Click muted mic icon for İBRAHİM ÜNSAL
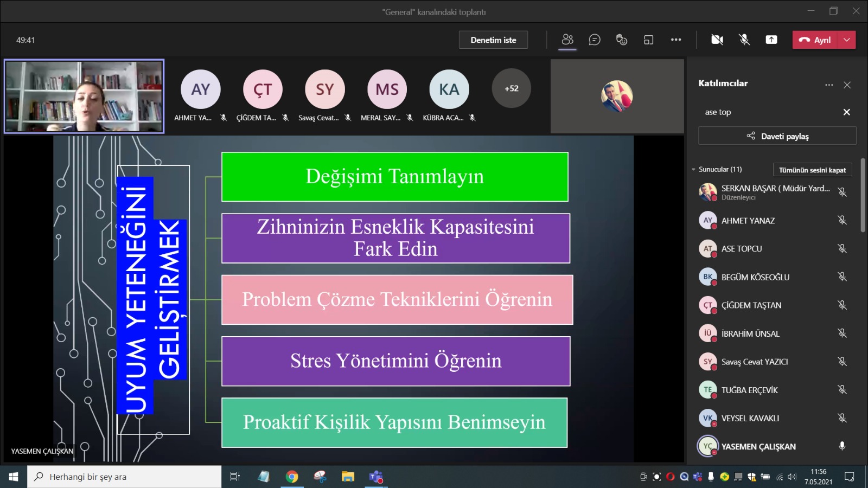Viewport: 868px width, 488px height. click(x=842, y=333)
